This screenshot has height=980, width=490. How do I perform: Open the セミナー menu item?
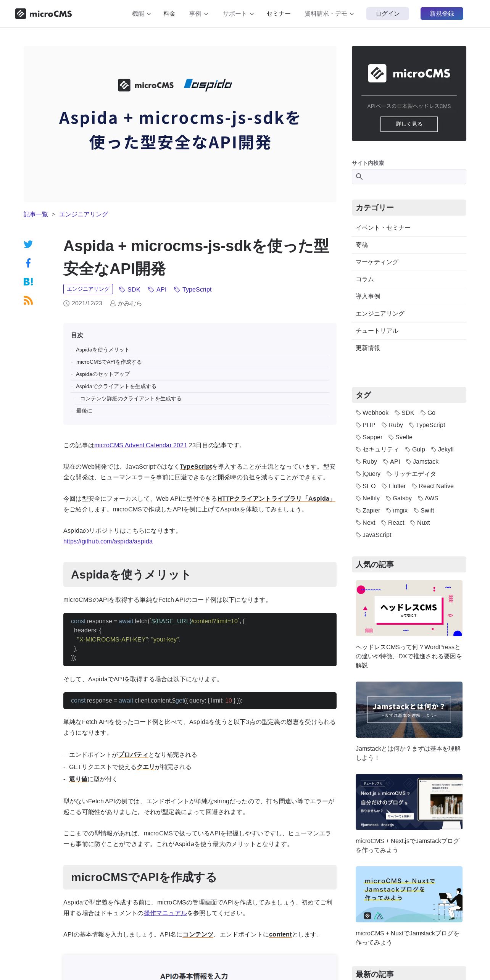click(x=279, y=14)
